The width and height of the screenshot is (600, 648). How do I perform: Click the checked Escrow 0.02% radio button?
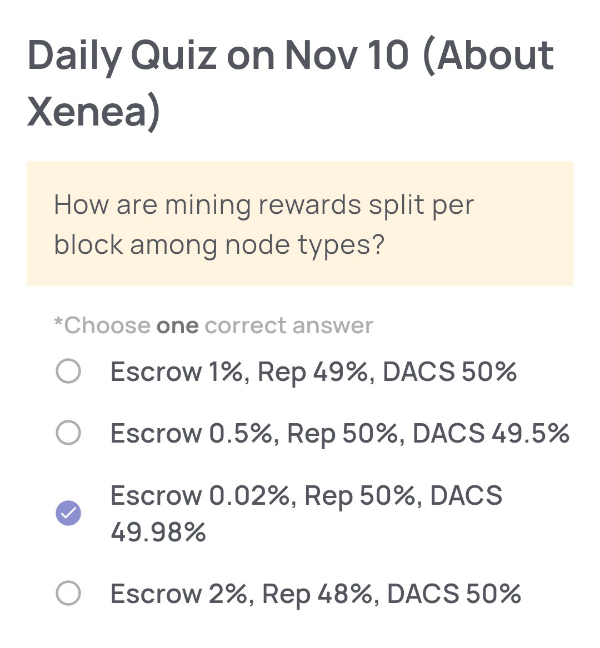coord(68,513)
